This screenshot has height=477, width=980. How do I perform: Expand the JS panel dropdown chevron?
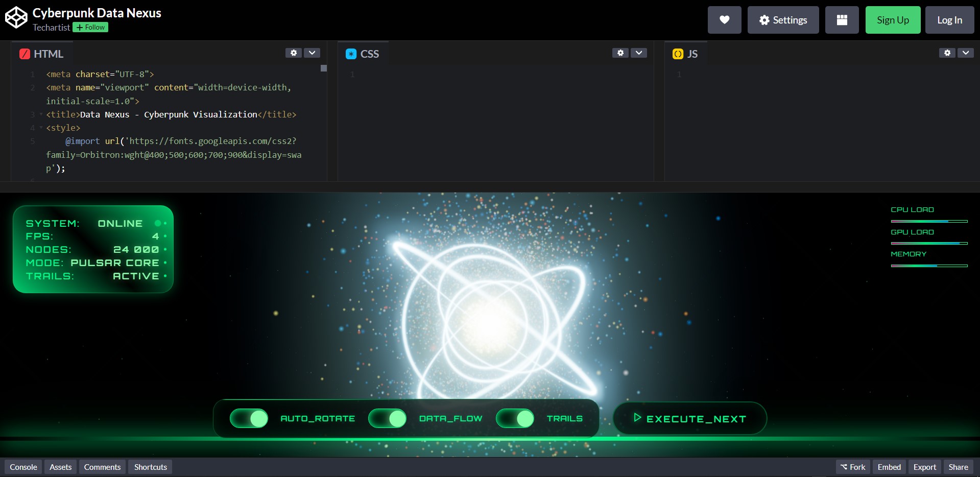[x=966, y=53]
